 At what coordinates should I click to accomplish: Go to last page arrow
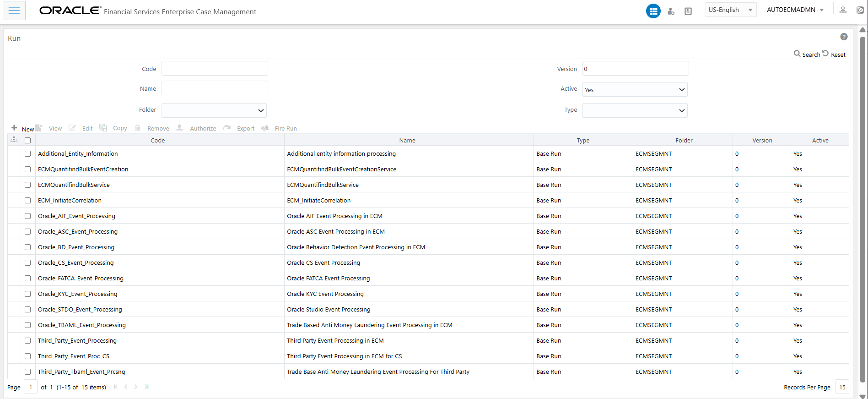(x=146, y=387)
